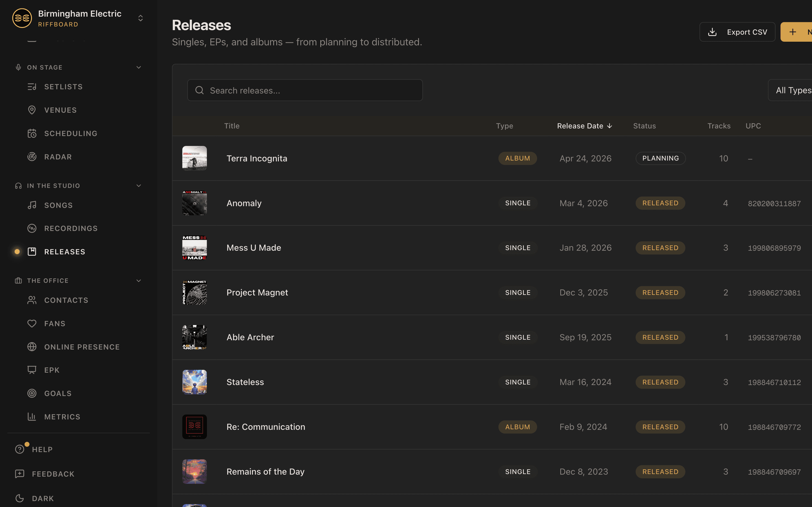The width and height of the screenshot is (812, 507).
Task: Open the Birmingham Electric workspace switcher
Action: 141,18
